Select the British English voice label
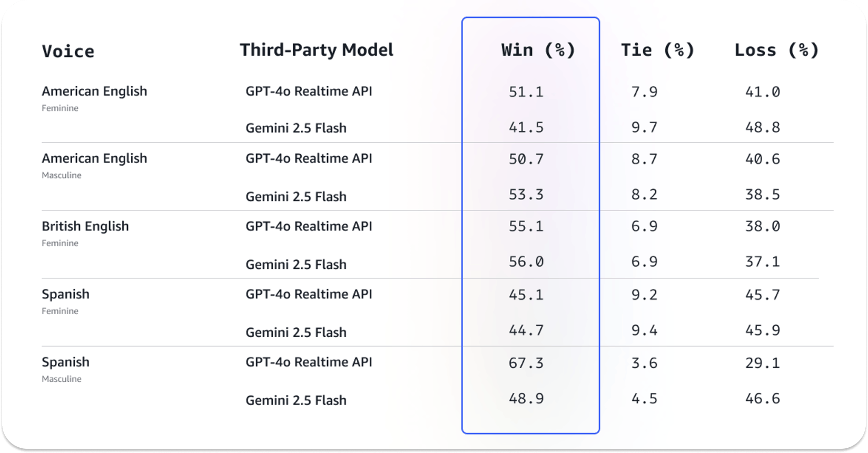This screenshot has height=453, width=868. (85, 226)
